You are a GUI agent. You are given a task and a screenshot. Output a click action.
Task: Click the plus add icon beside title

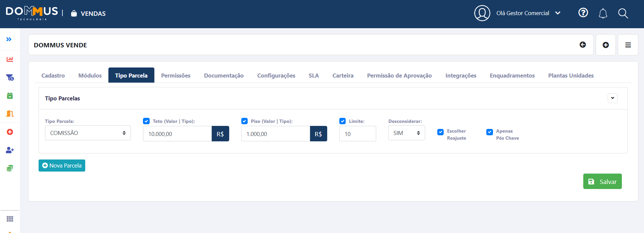pyautogui.click(x=605, y=45)
